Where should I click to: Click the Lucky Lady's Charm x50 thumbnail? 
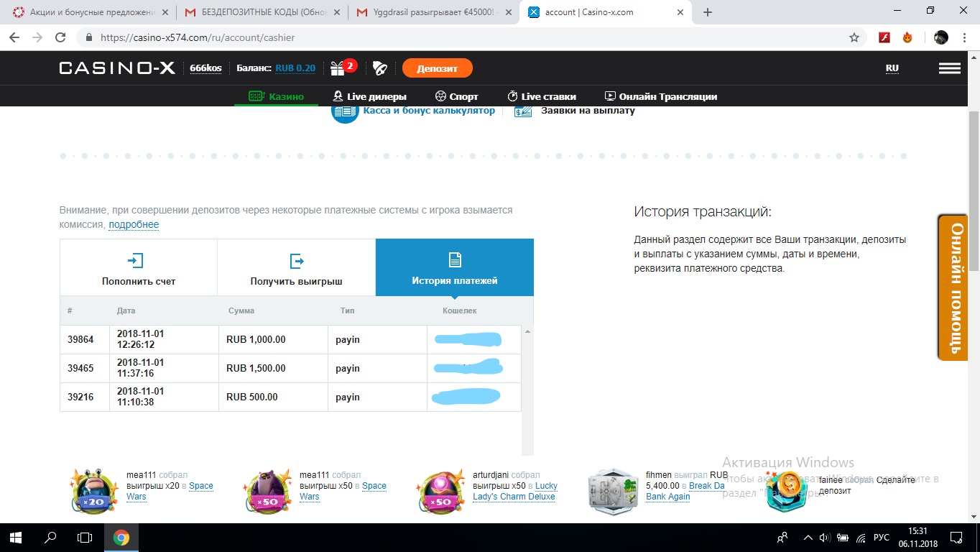(440, 492)
